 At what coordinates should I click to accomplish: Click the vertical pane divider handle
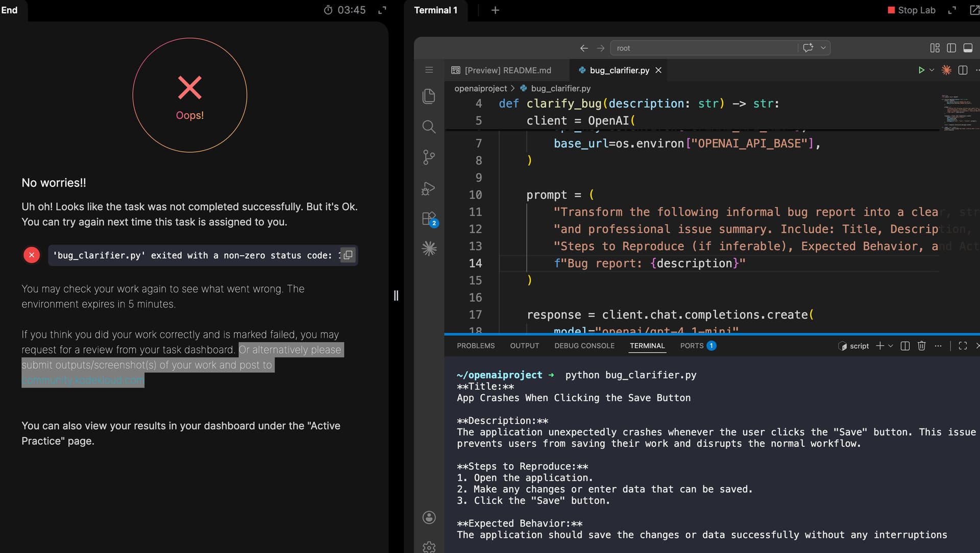point(396,296)
